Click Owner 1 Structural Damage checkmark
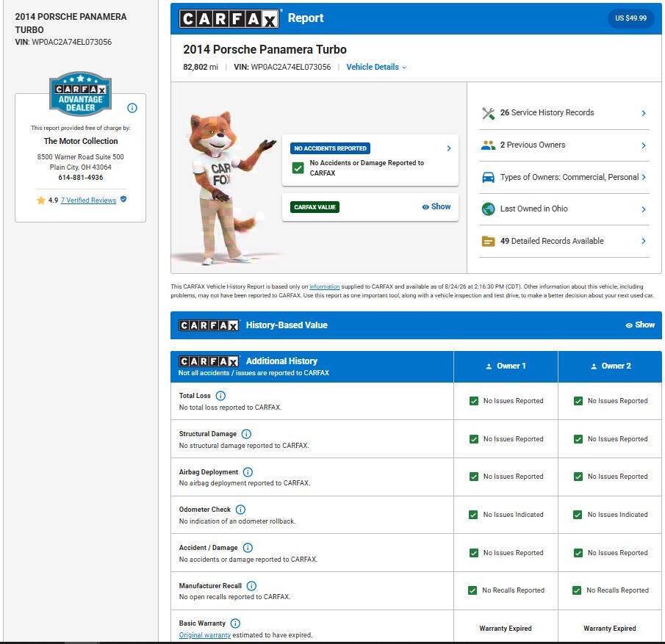The height and width of the screenshot is (644, 665). [x=474, y=439]
